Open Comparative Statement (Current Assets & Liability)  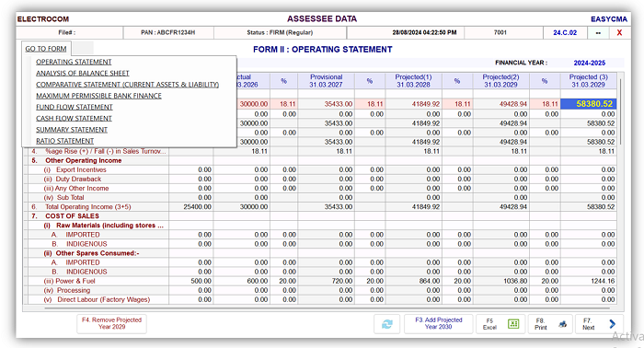coord(127,84)
